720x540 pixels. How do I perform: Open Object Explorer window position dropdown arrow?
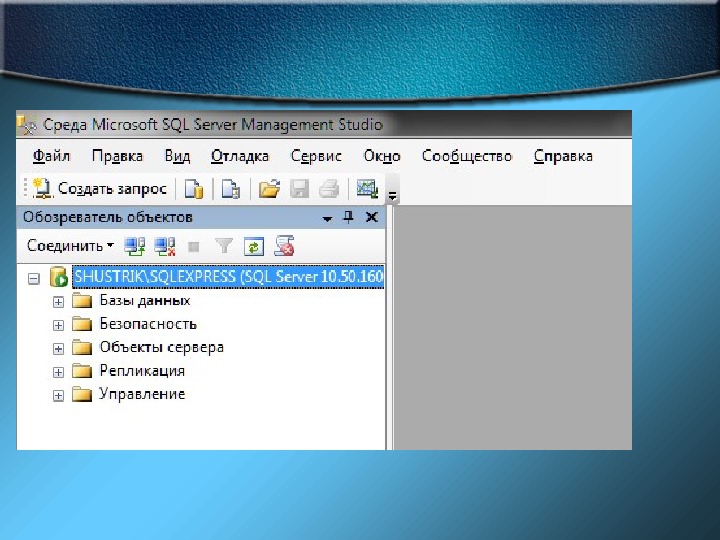327,219
